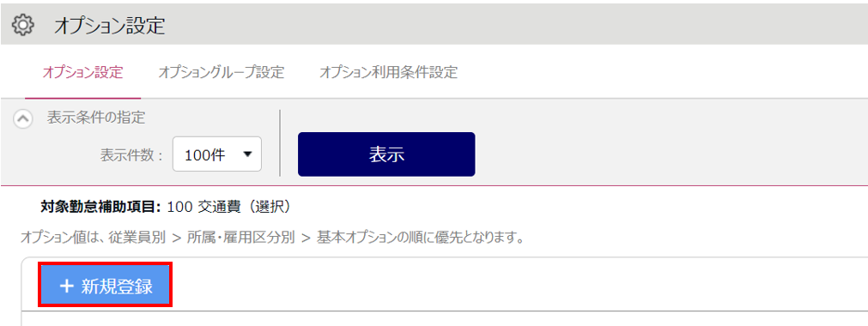This screenshot has width=868, height=326.
Task: Click the 新規登録 button
Action: tap(106, 286)
